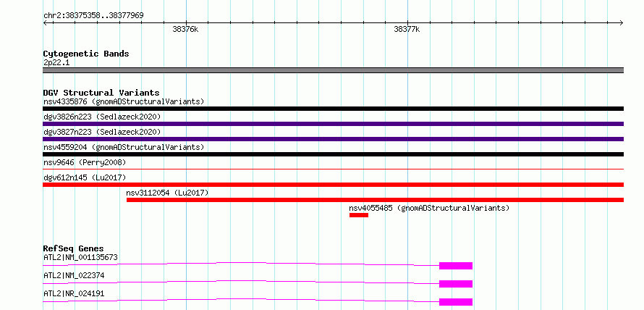Image resolution: width=644 pixels, height=310 pixels.
Task: Click the ATL2 NM_022374 magenta exon block
Action: coord(456,284)
